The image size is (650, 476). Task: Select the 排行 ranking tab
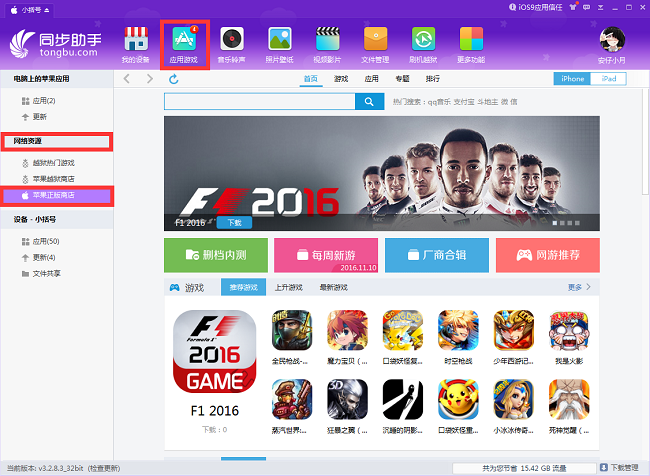(x=432, y=79)
